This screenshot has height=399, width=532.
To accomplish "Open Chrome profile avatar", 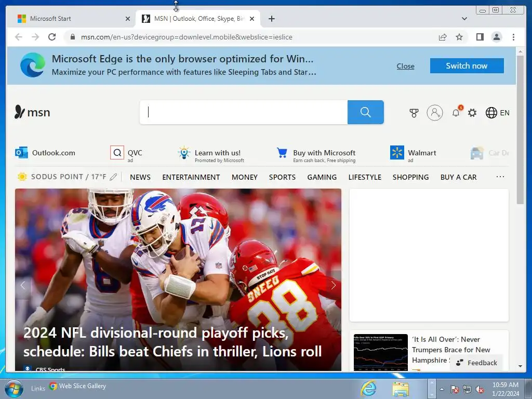I will tap(497, 37).
